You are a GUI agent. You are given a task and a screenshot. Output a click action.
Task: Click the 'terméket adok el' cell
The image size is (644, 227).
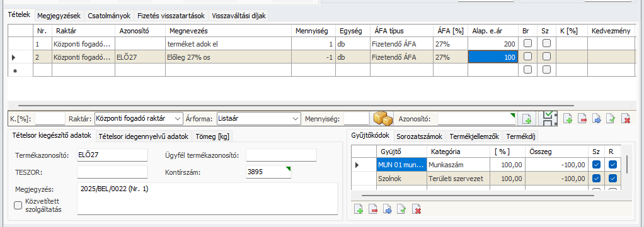pyautogui.click(x=228, y=44)
